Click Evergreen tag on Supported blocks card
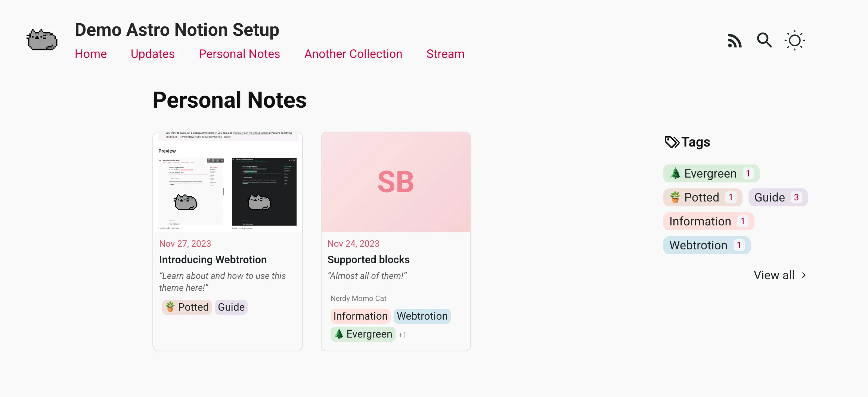The width and height of the screenshot is (868, 397). tap(363, 334)
